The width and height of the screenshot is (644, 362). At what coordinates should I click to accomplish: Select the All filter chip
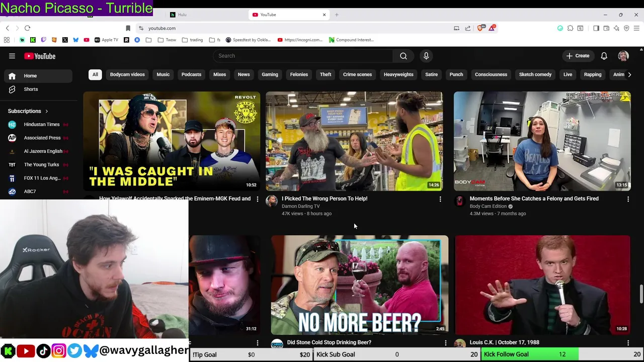pyautogui.click(x=95, y=74)
